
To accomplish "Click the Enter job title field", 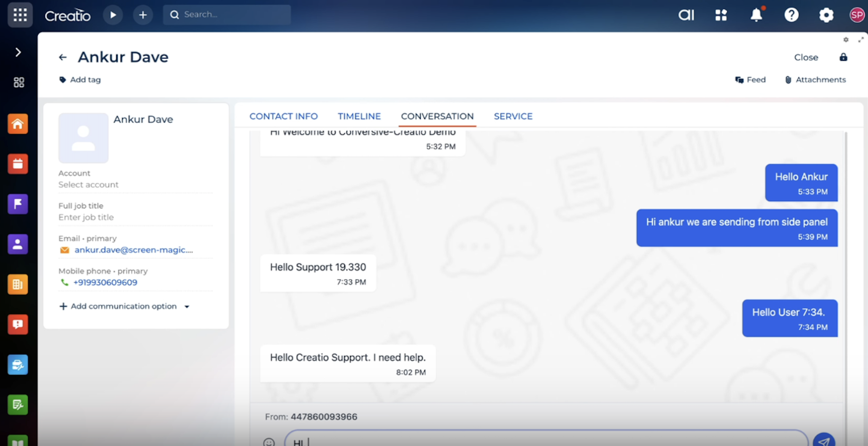I will (136, 217).
